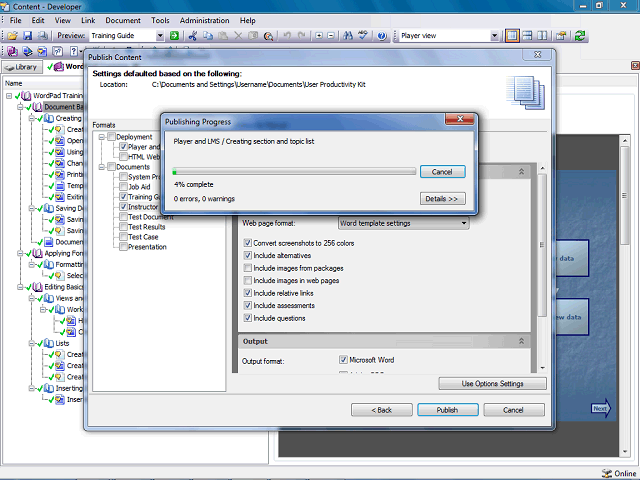This screenshot has width=640, height=480.
Task: Click the < Back button
Action: coord(382,410)
